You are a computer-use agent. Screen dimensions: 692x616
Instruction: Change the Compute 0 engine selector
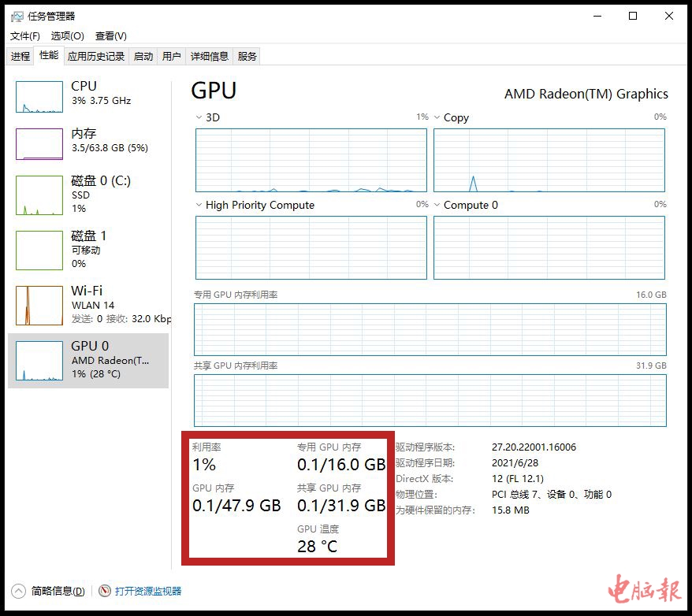click(x=437, y=205)
